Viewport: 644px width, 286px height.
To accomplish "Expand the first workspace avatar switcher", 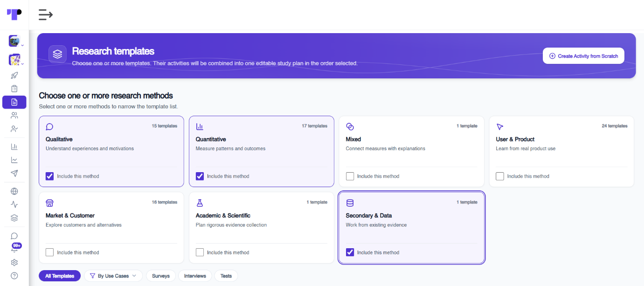I will (x=16, y=41).
